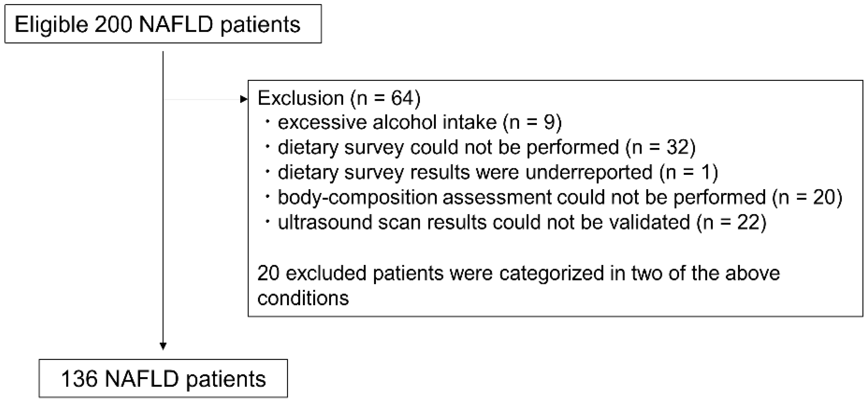Click the vertical flow line between patient boxes
The width and height of the screenshot is (868, 403).
[x=163, y=206]
